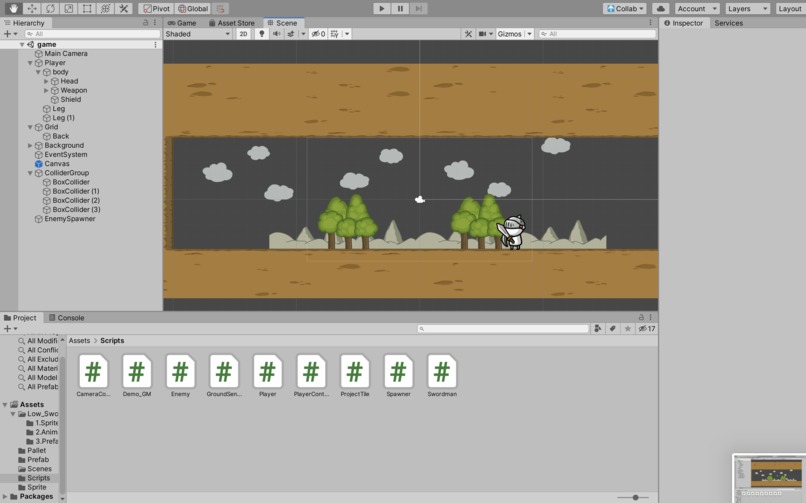Select the Transform tool
Image resolution: width=806 pixels, height=503 pixels.
(105, 8)
